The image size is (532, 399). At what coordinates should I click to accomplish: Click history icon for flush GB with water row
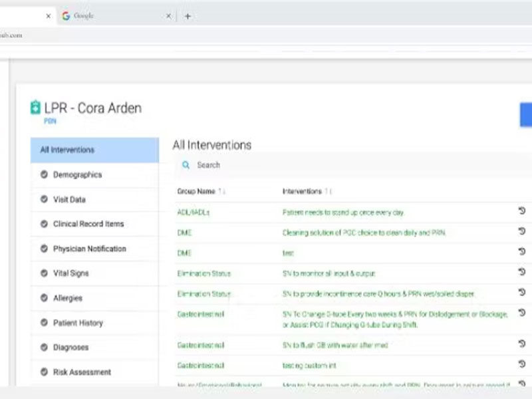(x=521, y=344)
